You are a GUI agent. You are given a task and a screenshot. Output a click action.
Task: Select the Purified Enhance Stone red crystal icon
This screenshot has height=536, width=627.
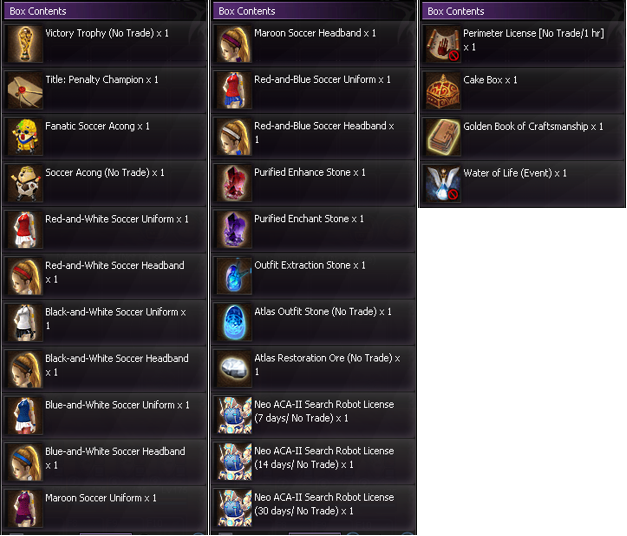point(234,183)
